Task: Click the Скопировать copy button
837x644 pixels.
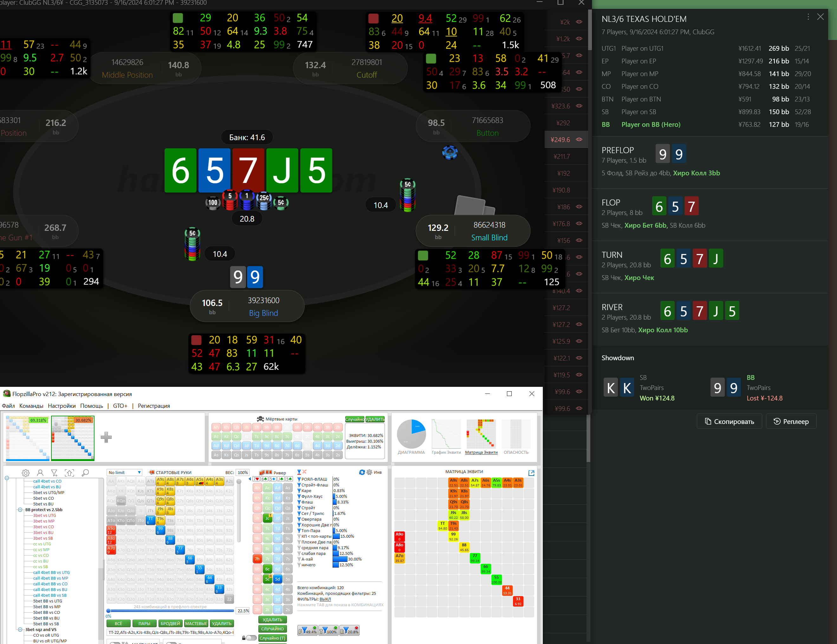Action: click(x=729, y=422)
